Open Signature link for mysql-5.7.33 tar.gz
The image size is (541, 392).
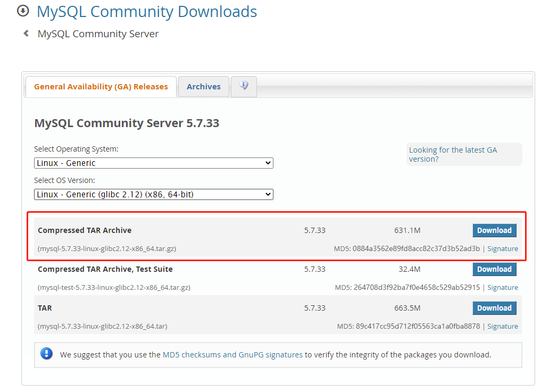(503, 249)
